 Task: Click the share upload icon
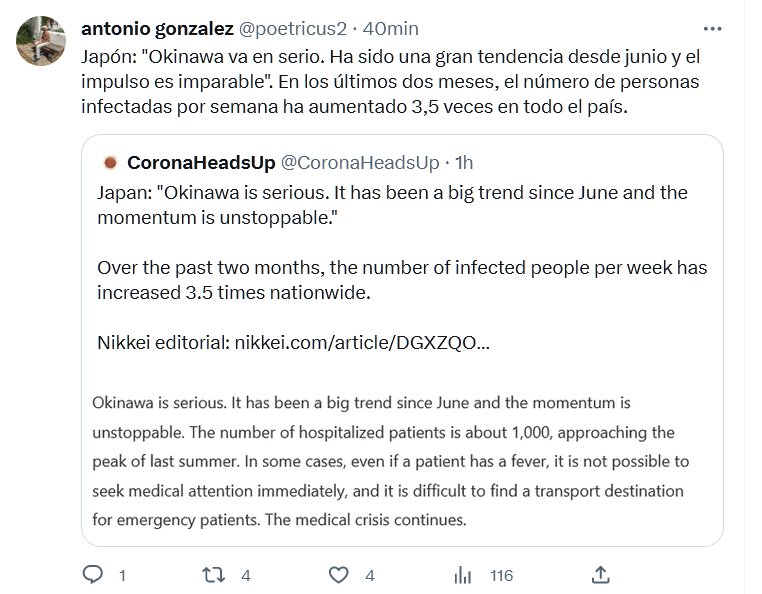[x=600, y=575]
